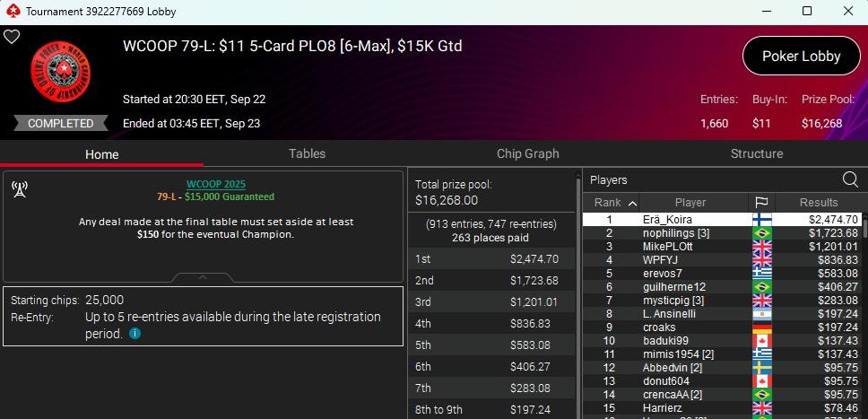868x419 pixels.
Task: Open player search magnifier icon
Action: (849, 179)
